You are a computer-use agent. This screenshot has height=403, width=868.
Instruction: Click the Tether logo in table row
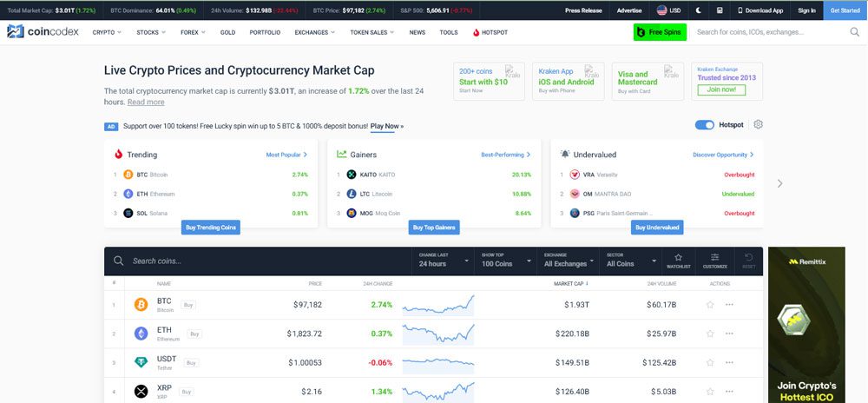click(x=141, y=362)
